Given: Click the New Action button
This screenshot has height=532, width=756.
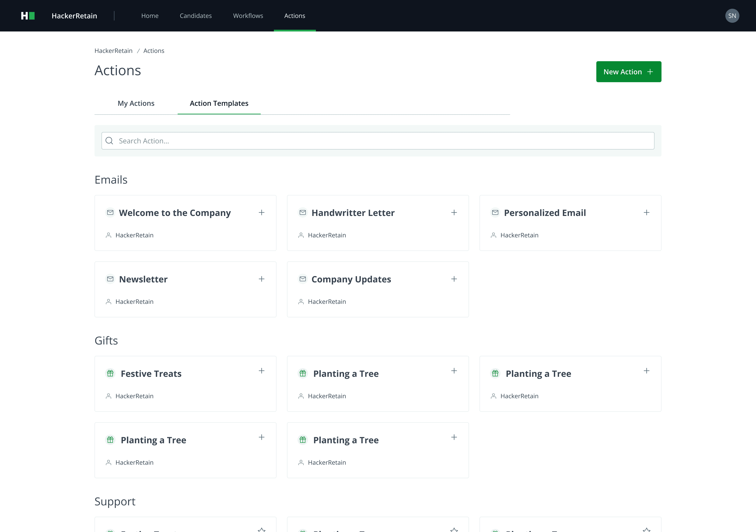Looking at the screenshot, I should (x=628, y=72).
